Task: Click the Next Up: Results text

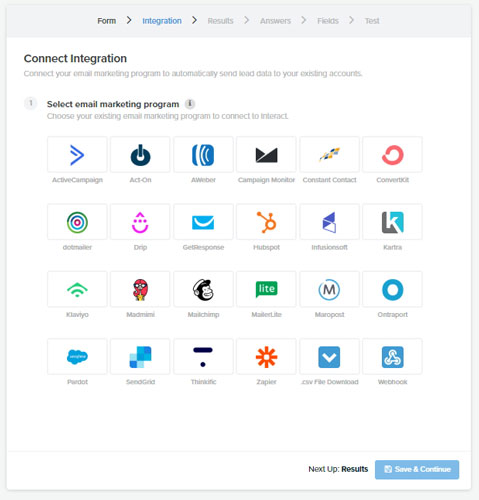Action: (x=338, y=469)
